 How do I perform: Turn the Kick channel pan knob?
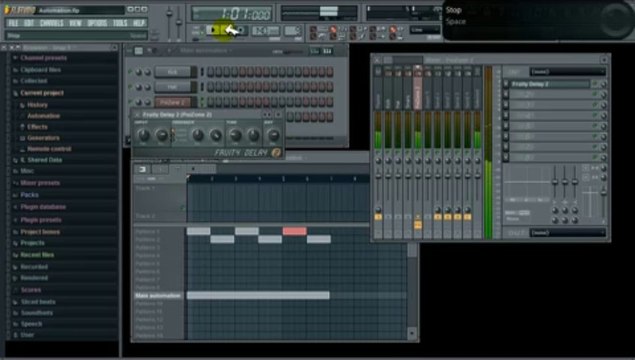pyautogui.click(x=139, y=72)
